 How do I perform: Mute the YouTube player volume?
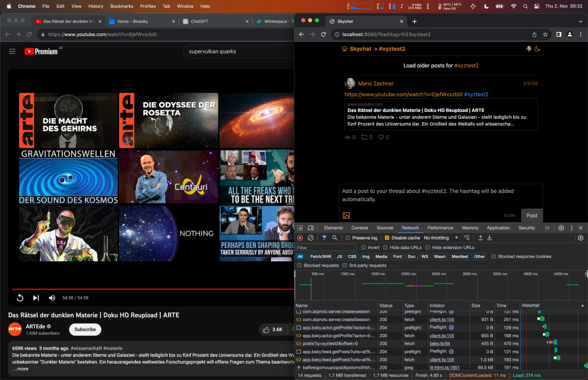pyautogui.click(x=52, y=298)
